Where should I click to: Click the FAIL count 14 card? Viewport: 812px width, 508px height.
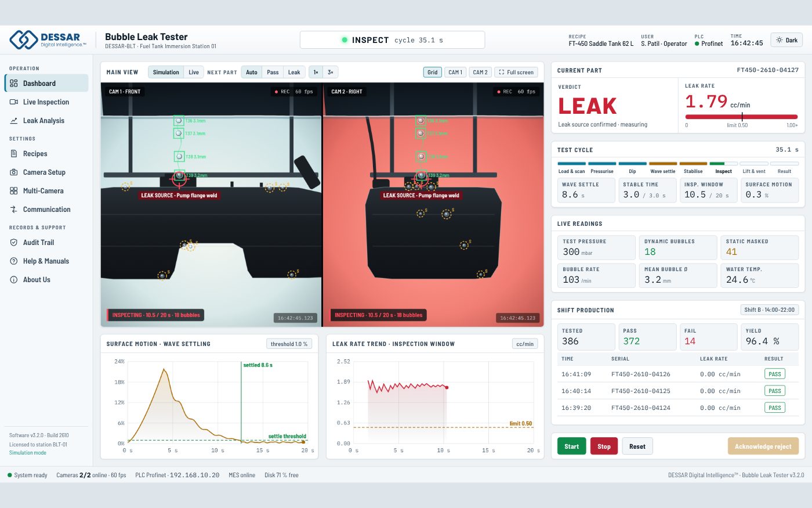tap(708, 337)
